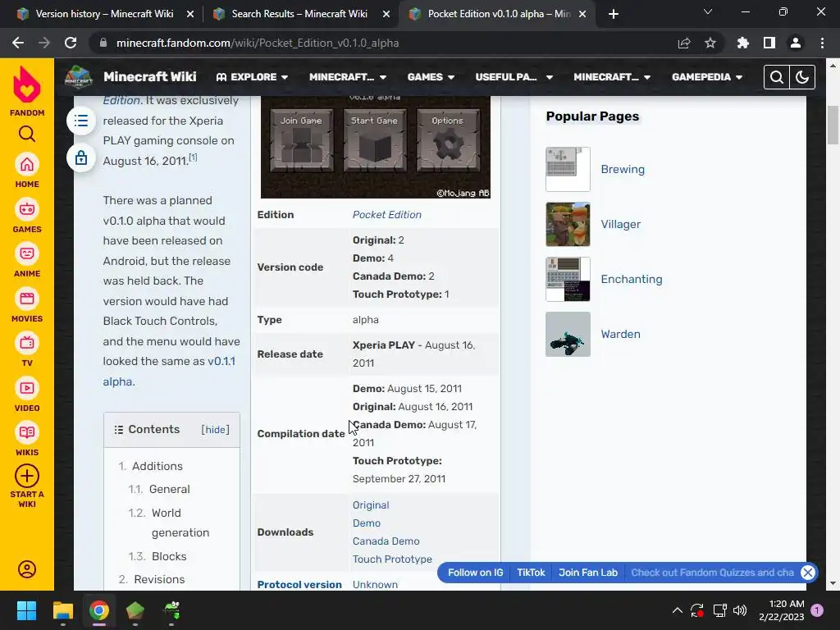Viewport: 840px width, 630px height.
Task: Expand second Minecraft... nav dropdown
Action: 612,77
